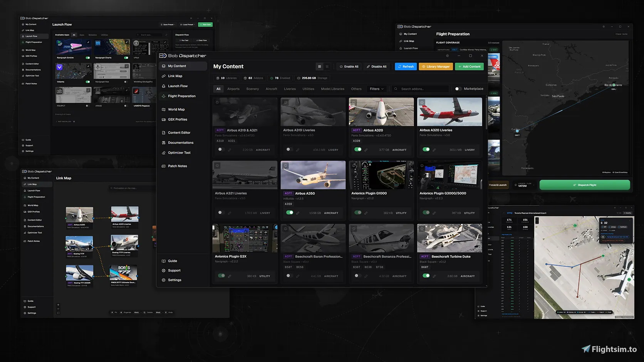Switch to list view layout icon

(327, 67)
